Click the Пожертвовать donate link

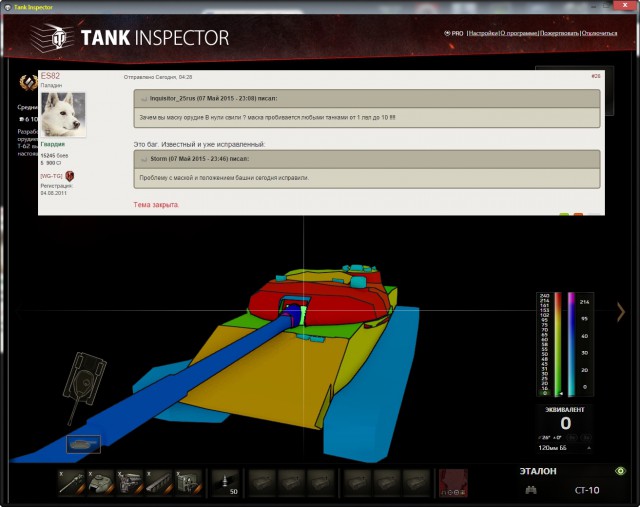tap(559, 33)
